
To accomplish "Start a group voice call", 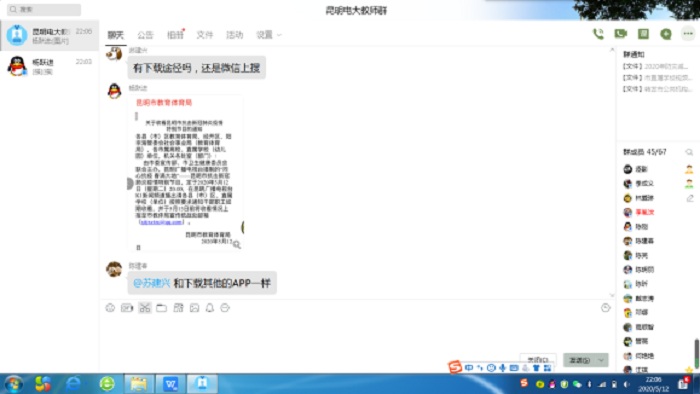I will tap(598, 34).
